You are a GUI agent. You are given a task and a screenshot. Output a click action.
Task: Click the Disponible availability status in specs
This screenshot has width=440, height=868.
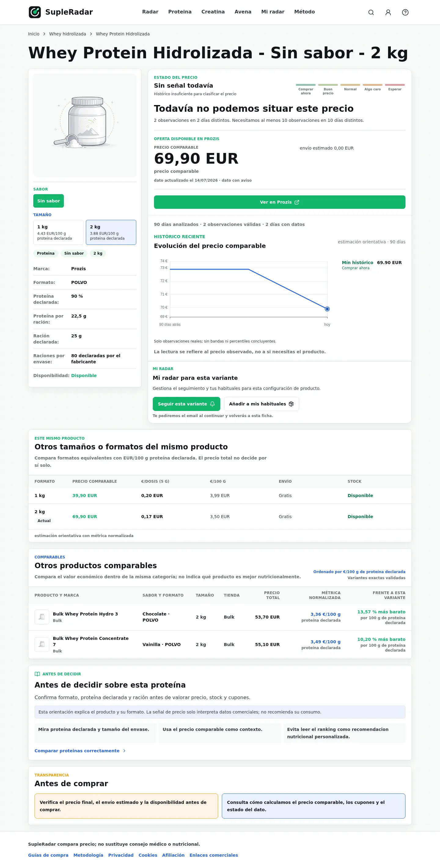(84, 375)
